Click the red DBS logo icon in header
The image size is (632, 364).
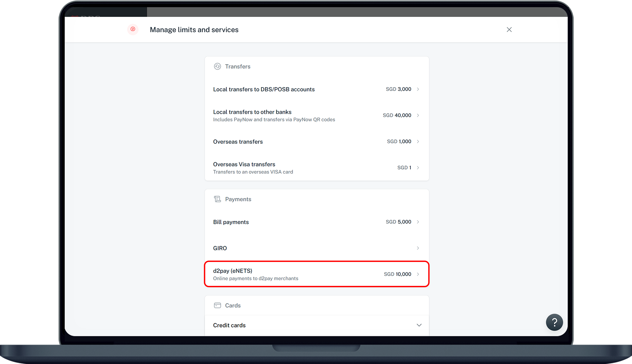(133, 29)
